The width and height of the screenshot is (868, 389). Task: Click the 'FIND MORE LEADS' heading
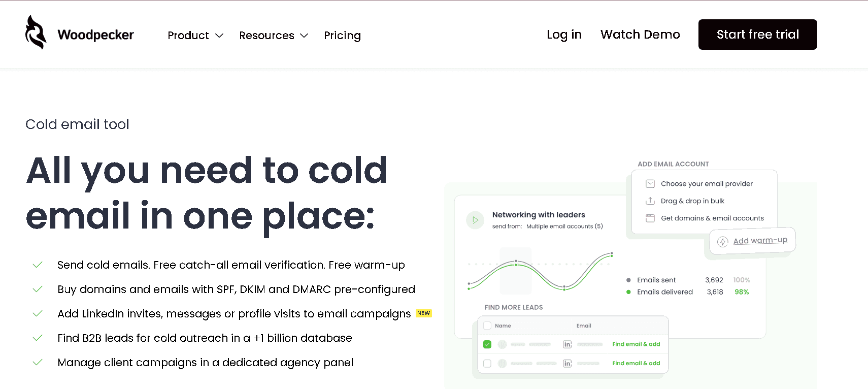(x=514, y=307)
